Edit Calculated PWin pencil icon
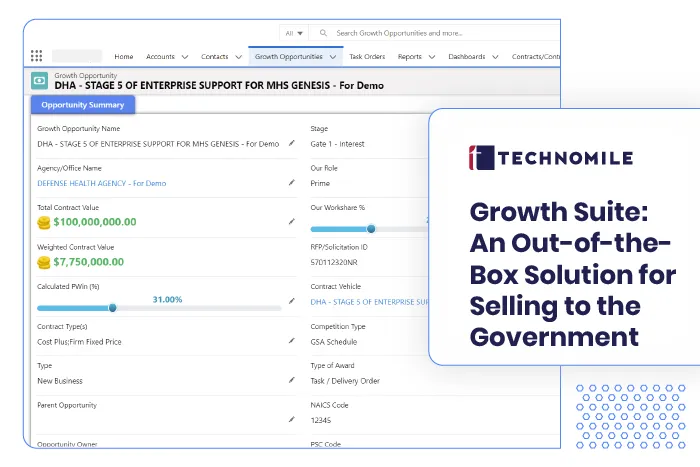 click(292, 301)
